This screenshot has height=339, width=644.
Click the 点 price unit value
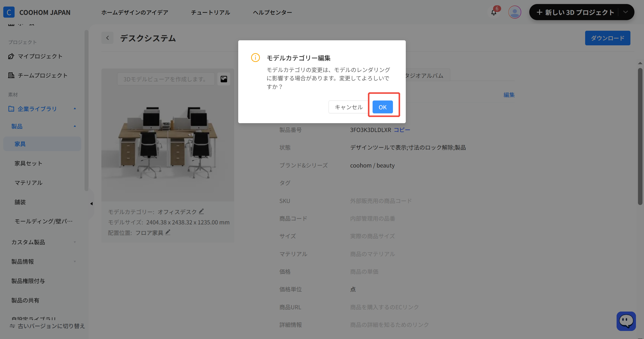click(x=353, y=289)
